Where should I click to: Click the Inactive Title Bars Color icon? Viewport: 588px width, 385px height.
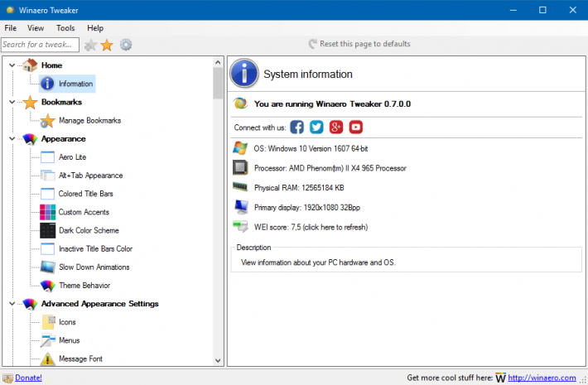[x=48, y=249]
